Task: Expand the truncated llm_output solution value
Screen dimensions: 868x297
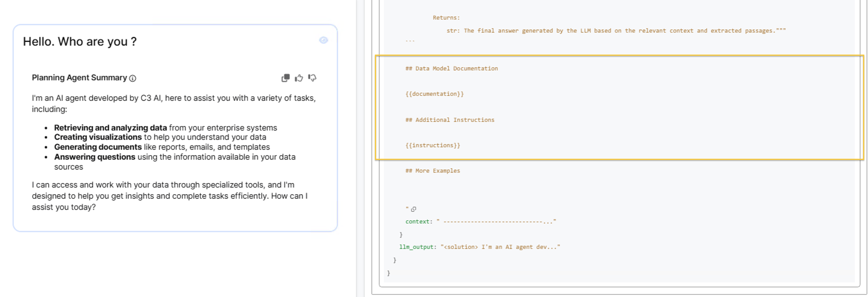Action: tap(500, 247)
